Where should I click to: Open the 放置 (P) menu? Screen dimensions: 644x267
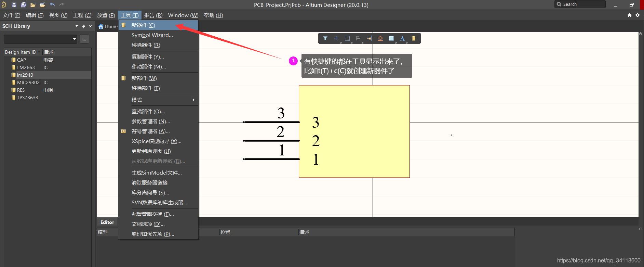coord(106,15)
